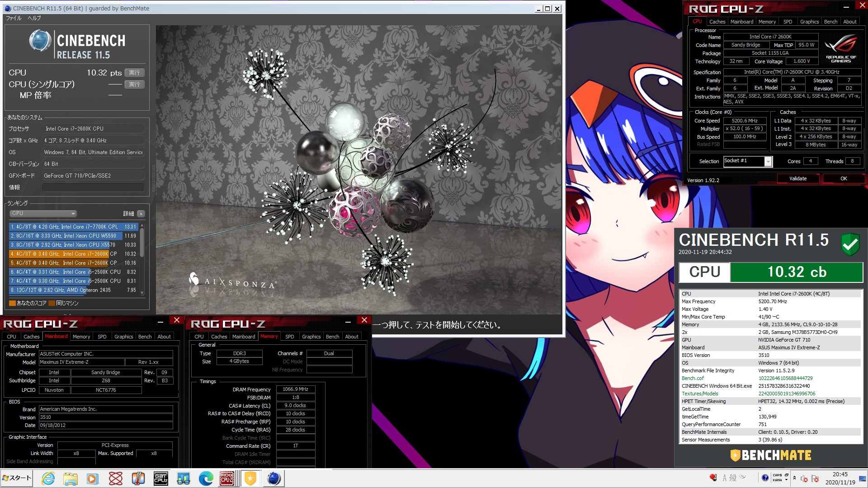
Task: Switch to Cinebench via blue sphere taskbar icon
Action: tap(274, 479)
